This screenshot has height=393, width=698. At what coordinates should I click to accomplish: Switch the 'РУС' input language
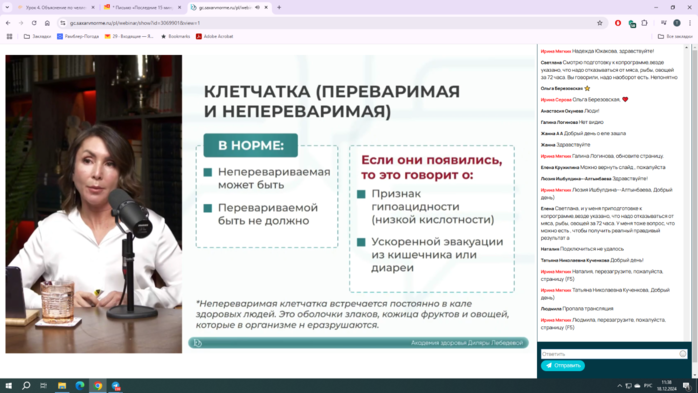pos(648,386)
